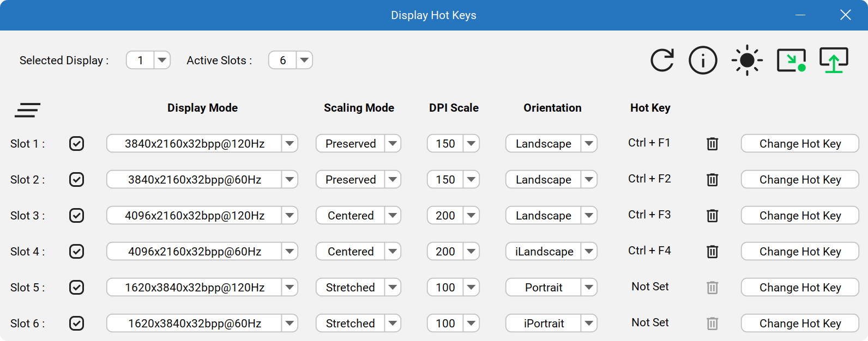Disable the Slot 5 checkbox

point(77,288)
